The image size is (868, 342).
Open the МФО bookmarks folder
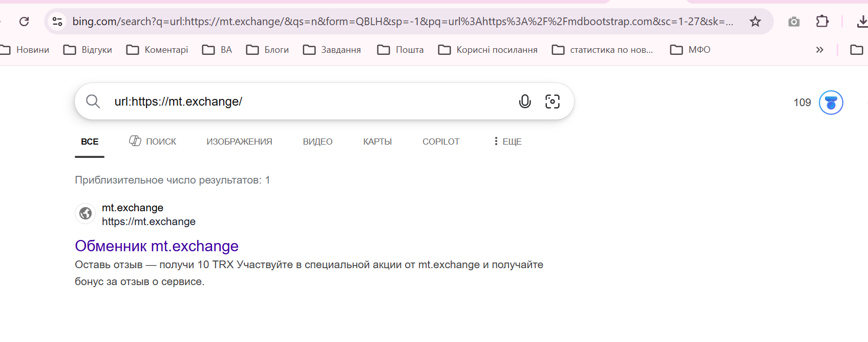[690, 50]
